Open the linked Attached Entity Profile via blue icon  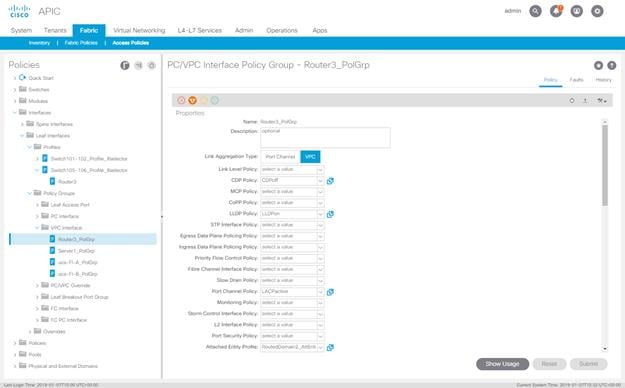(x=330, y=348)
